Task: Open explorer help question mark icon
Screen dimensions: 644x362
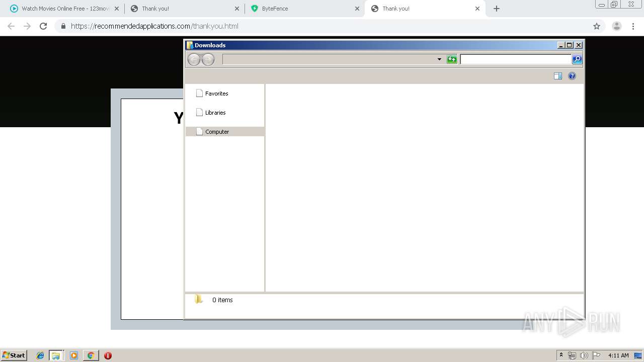Action: click(x=572, y=76)
